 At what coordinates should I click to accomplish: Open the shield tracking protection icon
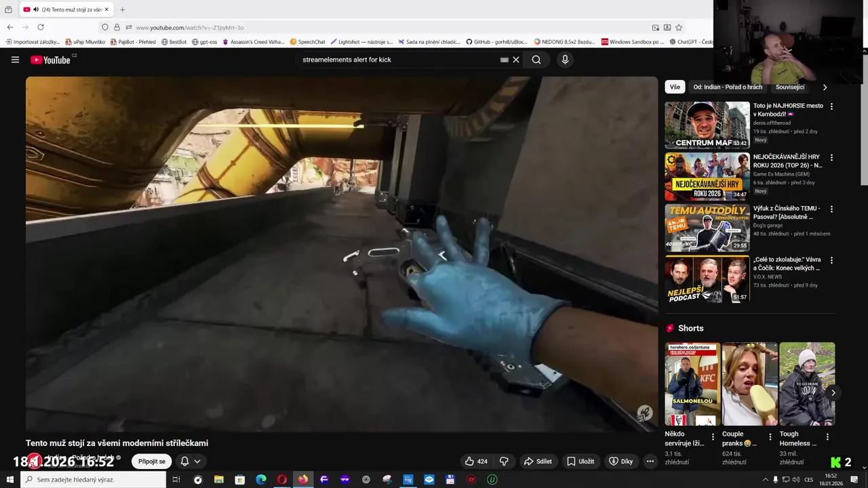click(105, 27)
